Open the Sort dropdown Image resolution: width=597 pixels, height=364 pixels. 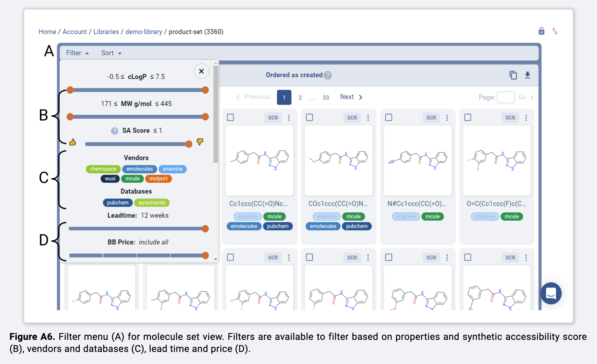click(111, 53)
